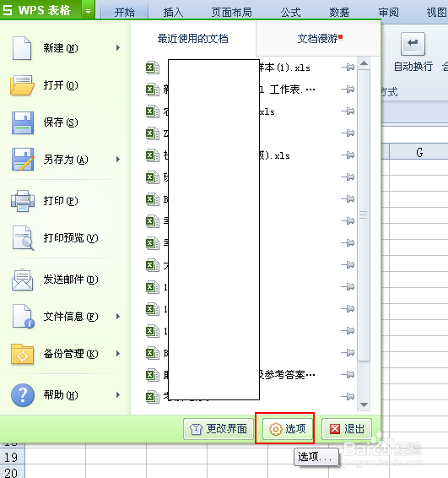The image size is (448, 478).
Task: Expand the 文件信息(F) submenu arrow
Action: 118,317
